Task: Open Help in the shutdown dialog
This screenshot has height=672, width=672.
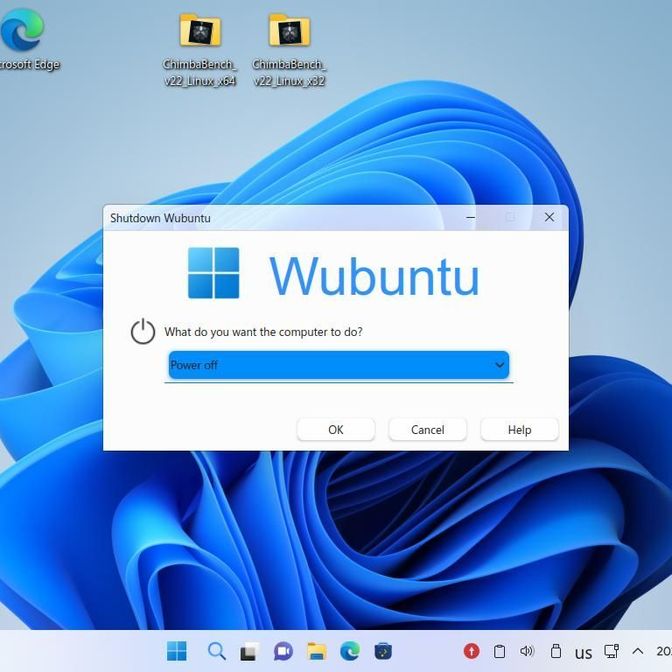Action: point(519,429)
